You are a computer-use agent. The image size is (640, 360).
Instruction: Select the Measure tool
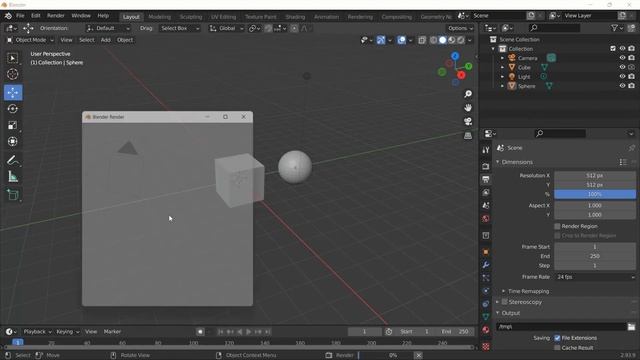click(13, 177)
